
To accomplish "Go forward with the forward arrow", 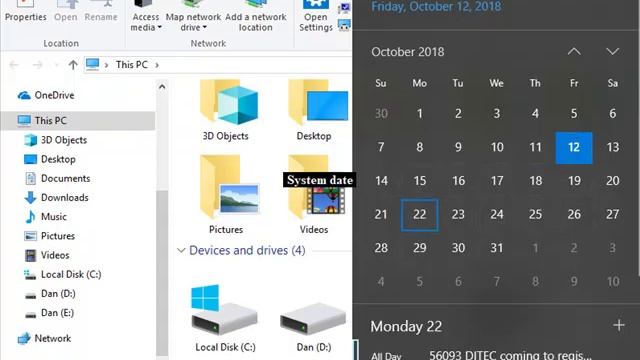I will (38, 64).
